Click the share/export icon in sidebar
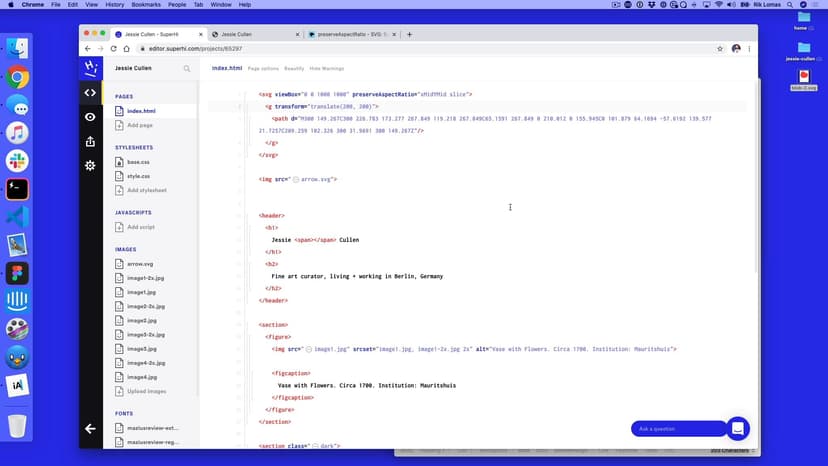This screenshot has width=828, height=466. pos(90,141)
